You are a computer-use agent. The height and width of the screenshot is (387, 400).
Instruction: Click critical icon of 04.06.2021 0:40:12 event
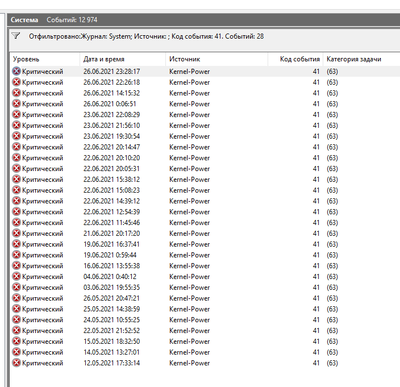16,276
